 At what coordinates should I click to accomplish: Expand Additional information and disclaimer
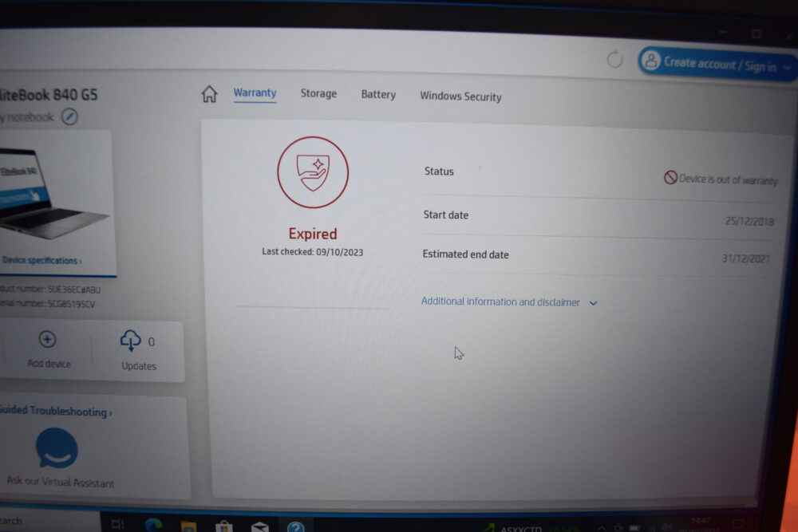pos(509,302)
